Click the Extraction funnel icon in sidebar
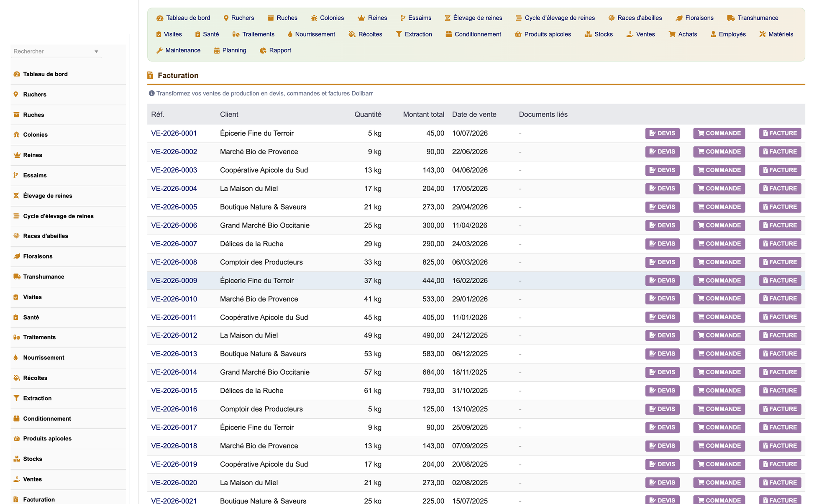The width and height of the screenshot is (814, 504). point(16,398)
